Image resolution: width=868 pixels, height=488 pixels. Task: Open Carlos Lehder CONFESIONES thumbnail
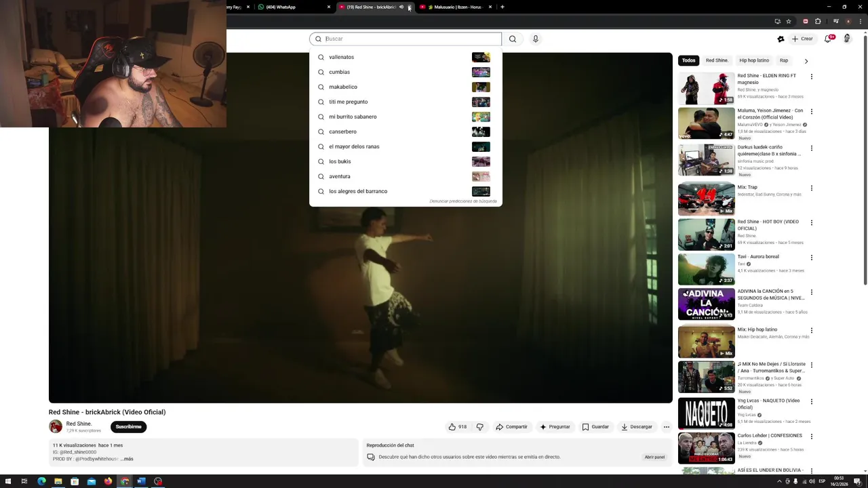(707, 448)
